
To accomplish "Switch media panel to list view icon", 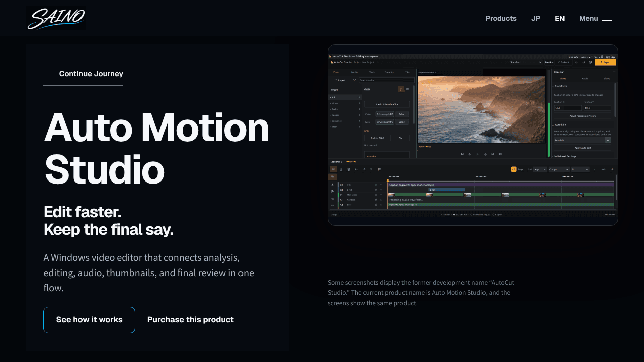I will tap(407, 89).
